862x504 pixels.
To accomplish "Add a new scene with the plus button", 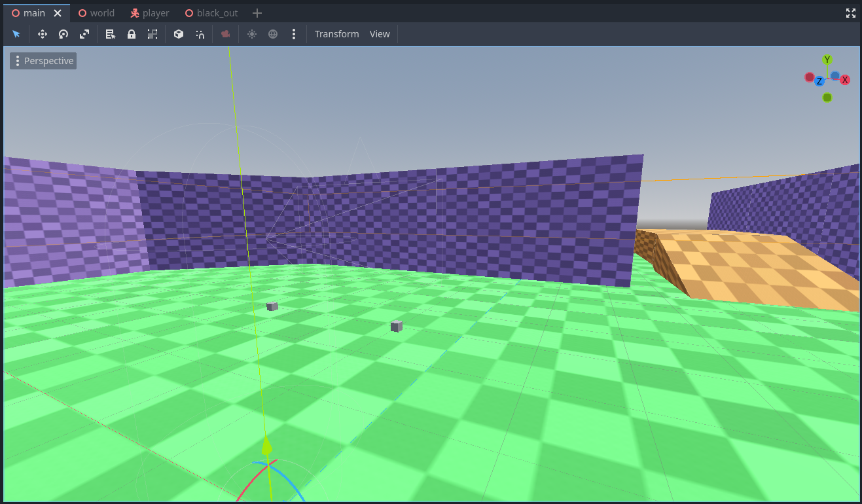I will pos(257,12).
